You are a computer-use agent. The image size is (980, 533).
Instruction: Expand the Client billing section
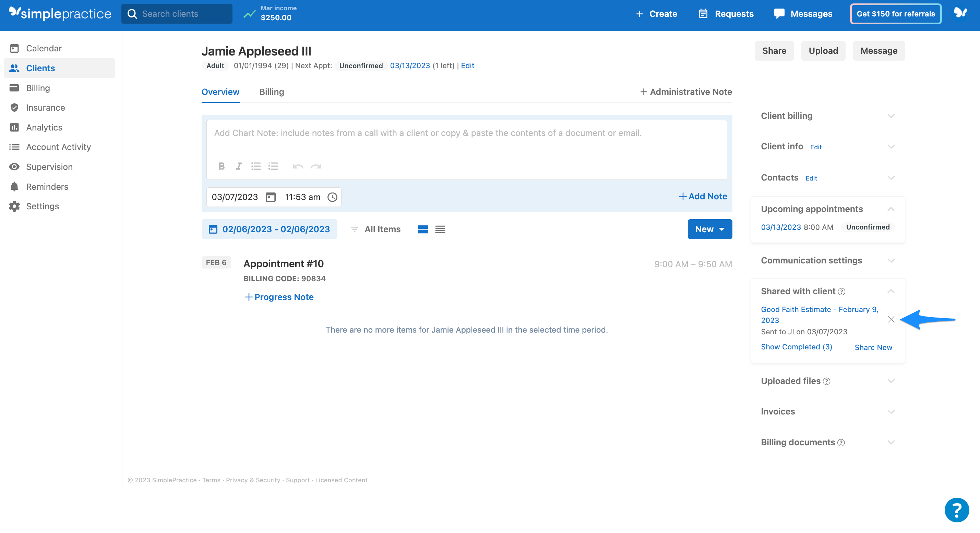[x=891, y=115]
